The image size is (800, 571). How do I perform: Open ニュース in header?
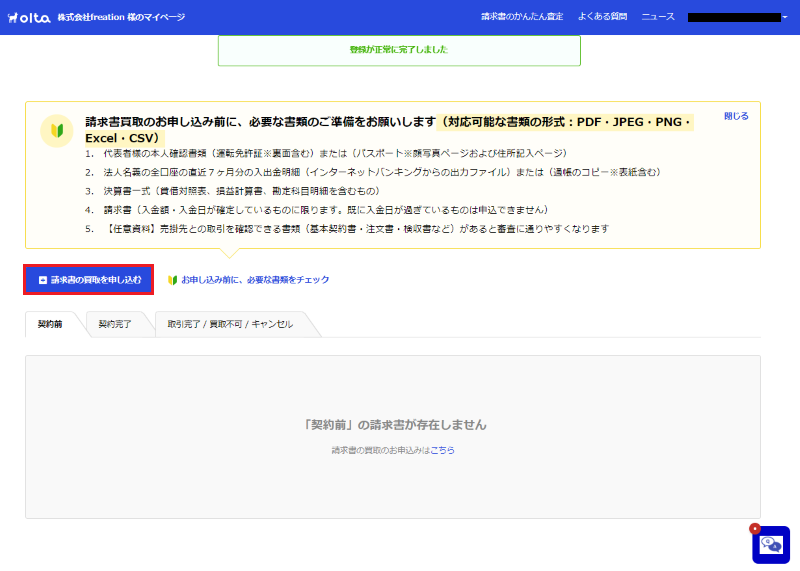point(658,17)
